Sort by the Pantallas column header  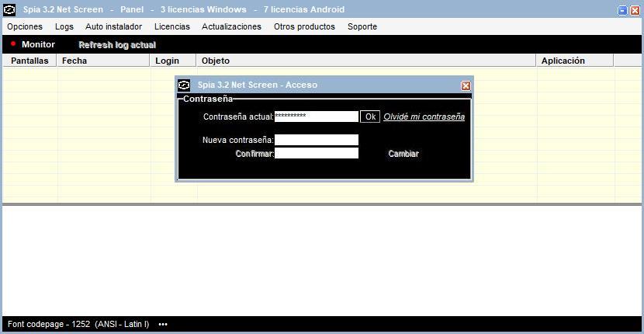(x=29, y=61)
